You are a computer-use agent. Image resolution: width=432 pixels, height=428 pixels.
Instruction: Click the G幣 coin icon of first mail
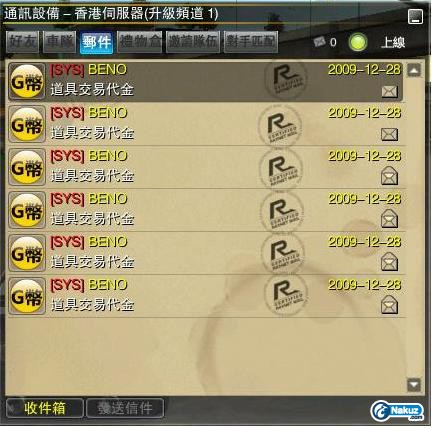[27, 82]
